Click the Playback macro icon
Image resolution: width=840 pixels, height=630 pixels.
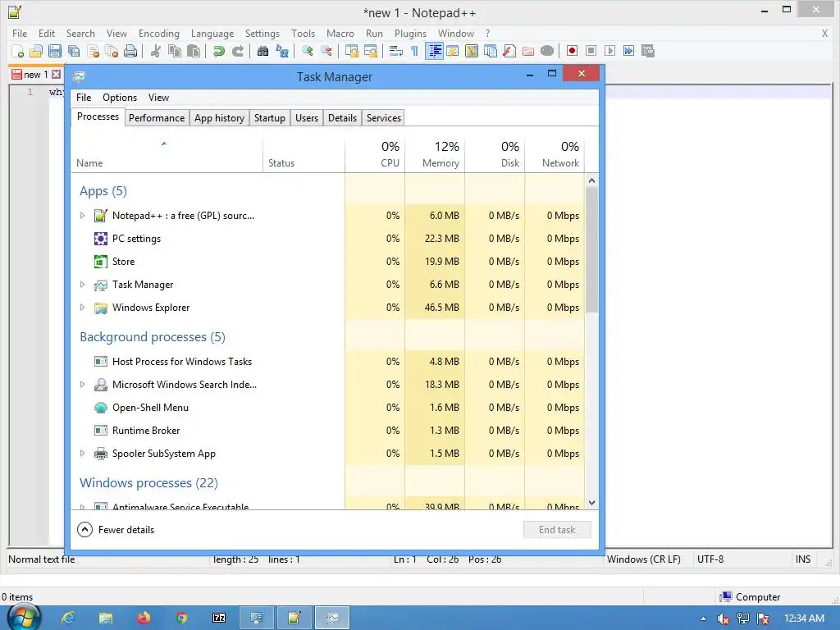tap(609, 51)
